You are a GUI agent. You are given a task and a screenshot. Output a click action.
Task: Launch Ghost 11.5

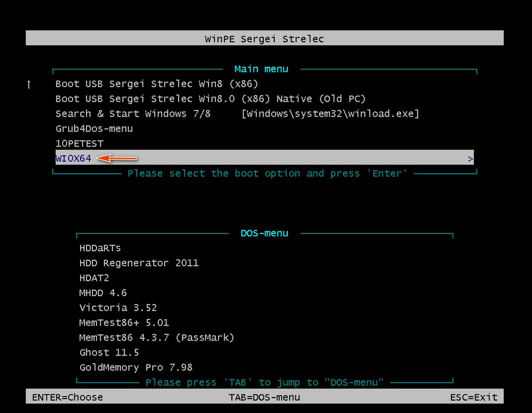(x=109, y=352)
